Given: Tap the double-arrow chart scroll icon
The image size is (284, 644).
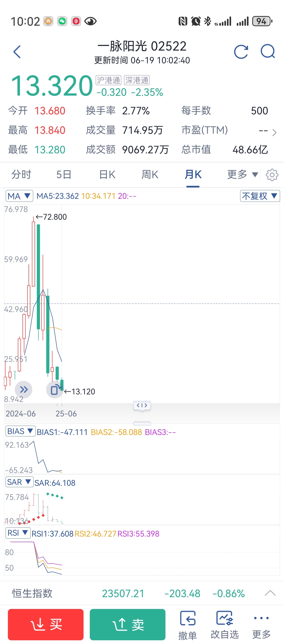Looking at the screenshot, I should (23, 389).
